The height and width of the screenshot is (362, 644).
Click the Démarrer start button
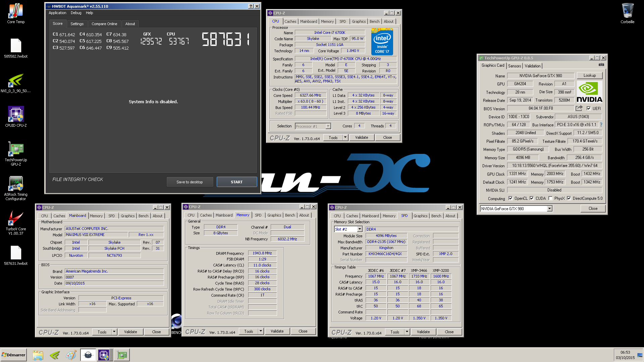click(x=13, y=355)
